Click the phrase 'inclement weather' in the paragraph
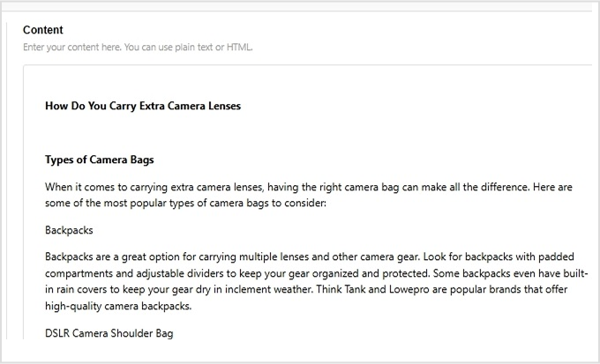The width and height of the screenshot is (600, 364). 268,289
